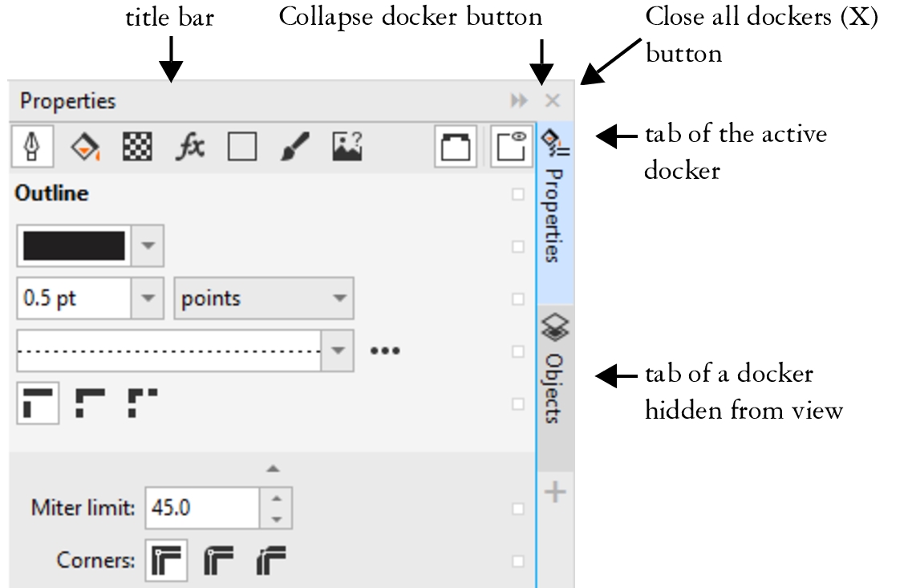904x588 pixels.
Task: Click the Miter limit value field
Action: click(202, 508)
